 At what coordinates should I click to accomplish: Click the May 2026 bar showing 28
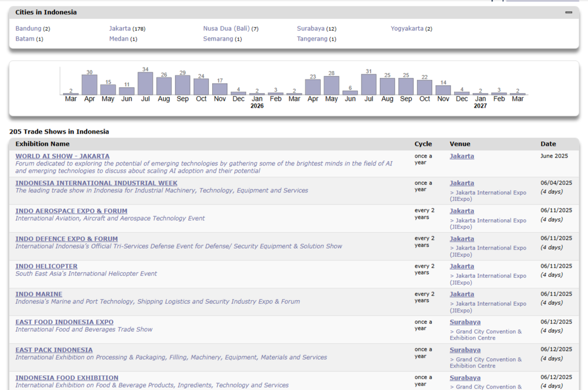(331, 86)
